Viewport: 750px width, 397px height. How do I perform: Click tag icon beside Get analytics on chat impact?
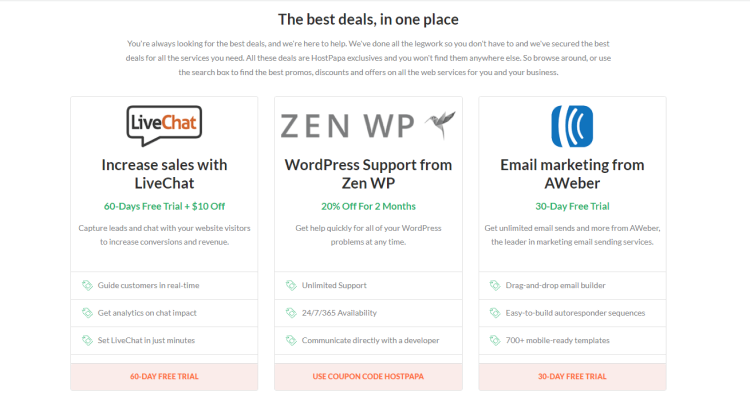coord(87,313)
